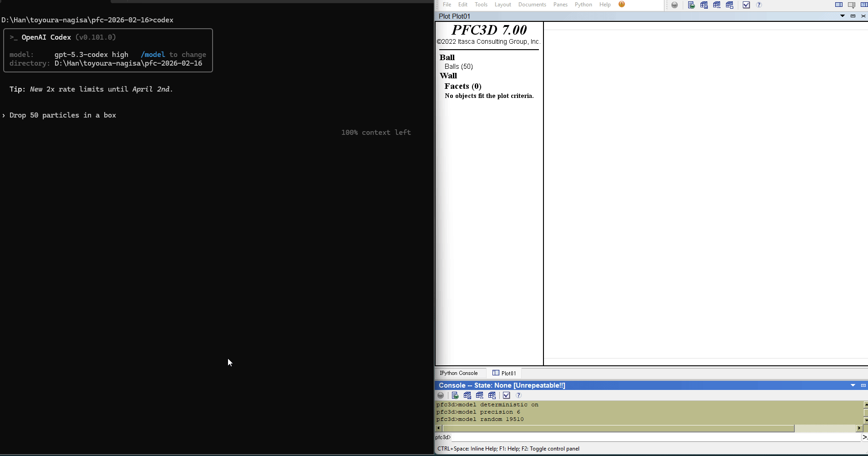Open the File menu in PFC3D
This screenshot has width=868, height=456.
pyautogui.click(x=447, y=5)
